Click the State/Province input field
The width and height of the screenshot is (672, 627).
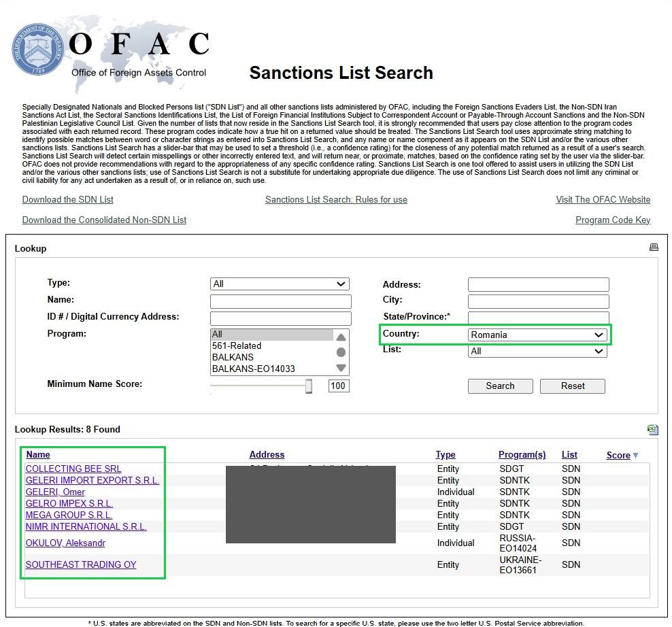(x=538, y=318)
